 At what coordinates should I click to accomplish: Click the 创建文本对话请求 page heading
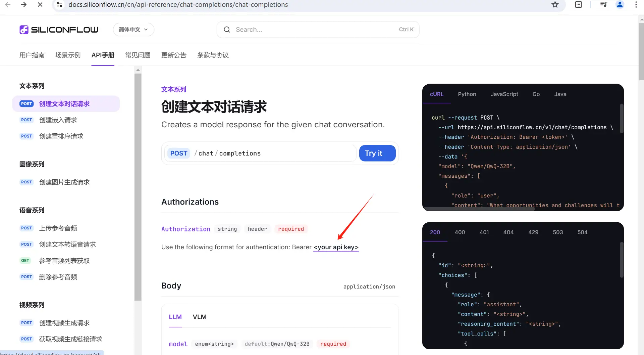(x=214, y=107)
